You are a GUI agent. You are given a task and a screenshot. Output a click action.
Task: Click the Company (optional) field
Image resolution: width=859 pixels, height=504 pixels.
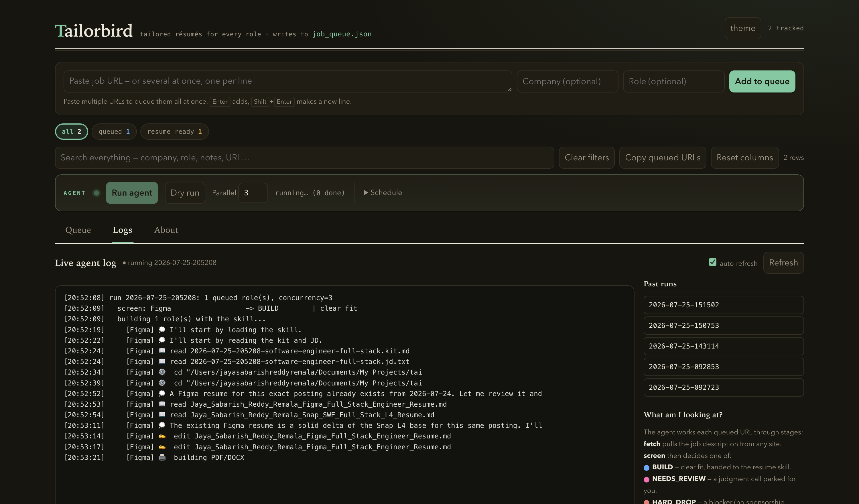pos(567,82)
